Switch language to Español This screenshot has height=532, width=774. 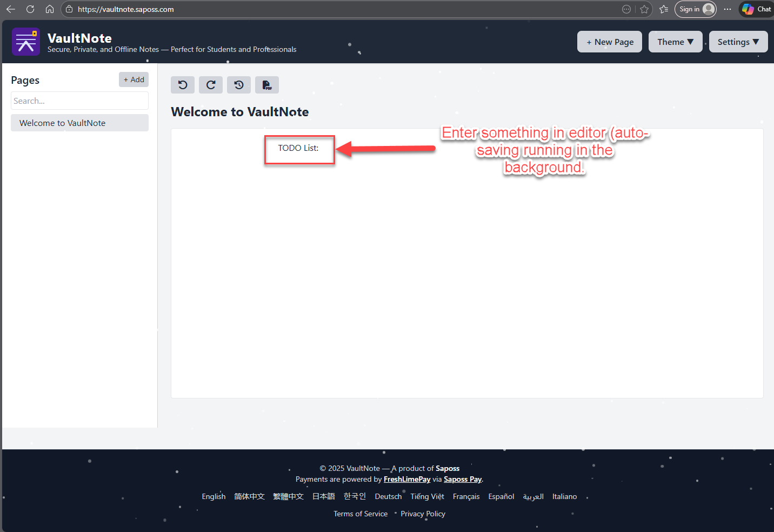pos(501,496)
